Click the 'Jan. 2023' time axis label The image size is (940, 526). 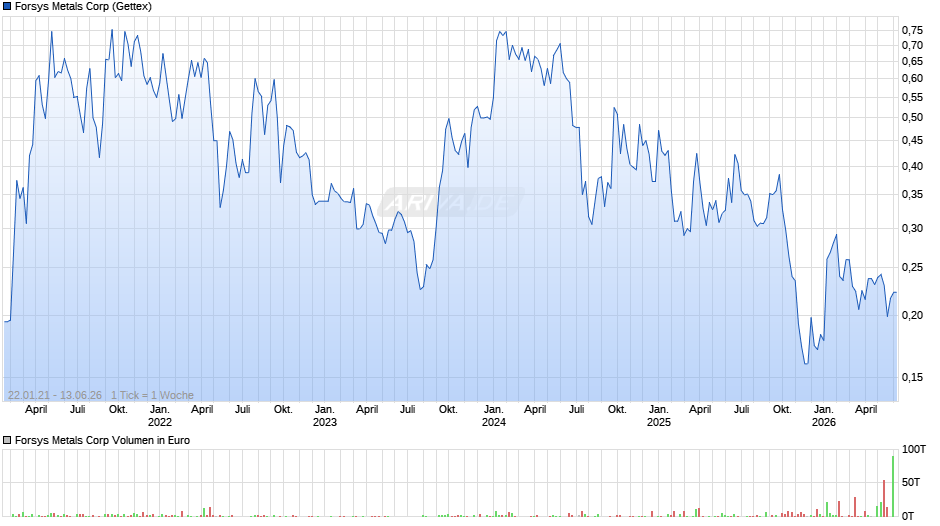point(324,416)
